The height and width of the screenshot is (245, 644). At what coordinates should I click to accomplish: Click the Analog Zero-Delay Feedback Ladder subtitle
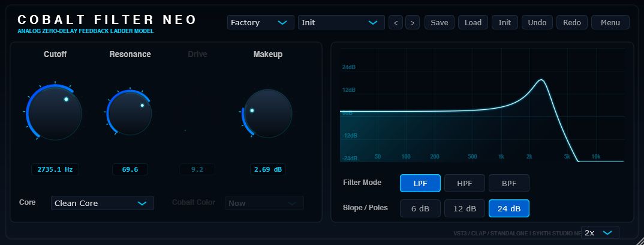(x=85, y=31)
